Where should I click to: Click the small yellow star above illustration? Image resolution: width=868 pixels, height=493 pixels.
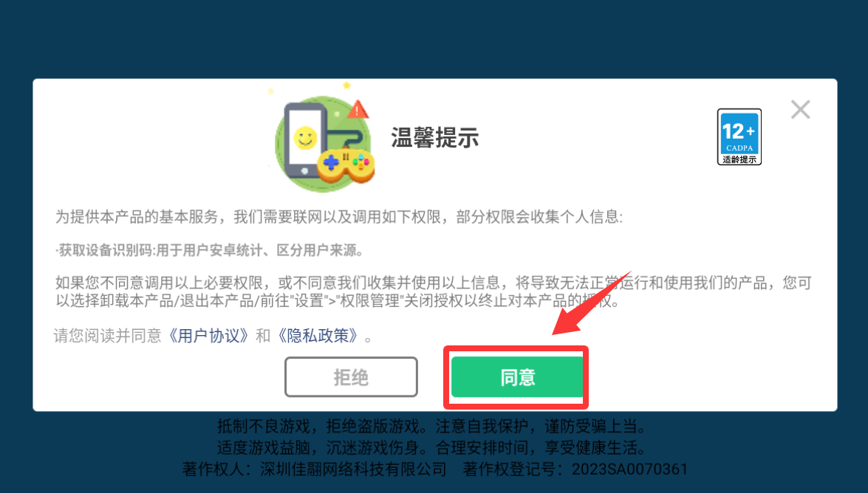346,85
